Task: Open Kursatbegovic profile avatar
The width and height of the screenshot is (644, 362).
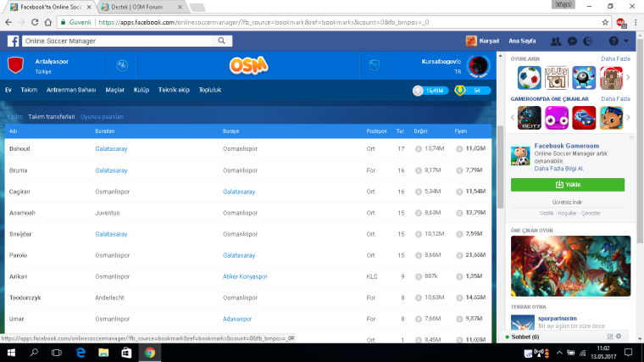Action: [479, 66]
